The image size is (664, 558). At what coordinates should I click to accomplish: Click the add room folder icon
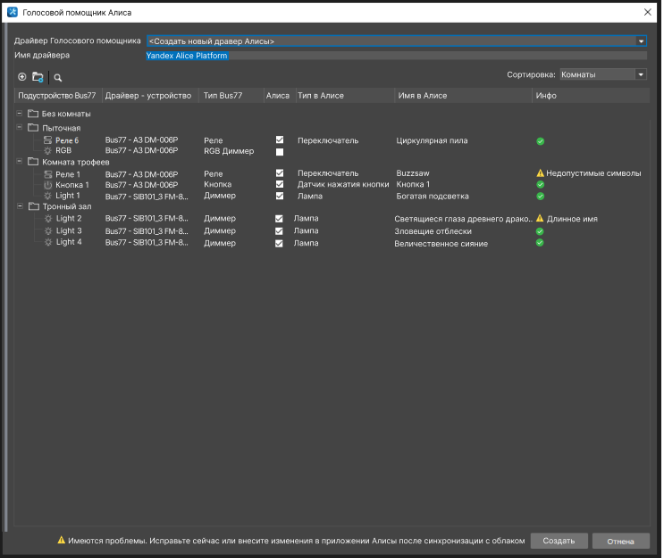pyautogui.click(x=38, y=76)
